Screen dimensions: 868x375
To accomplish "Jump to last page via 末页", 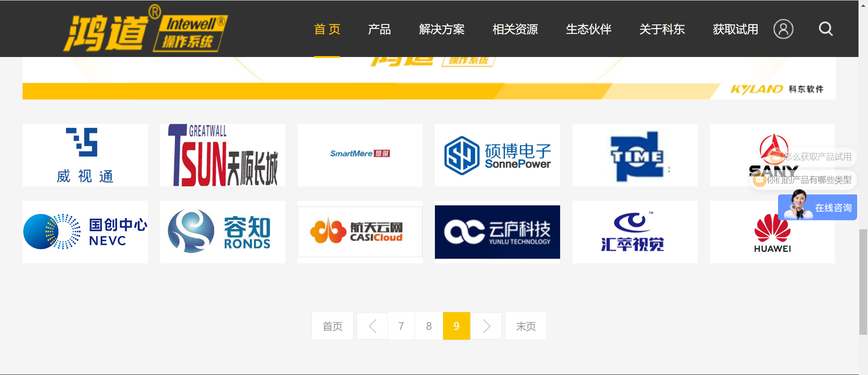I will [526, 326].
